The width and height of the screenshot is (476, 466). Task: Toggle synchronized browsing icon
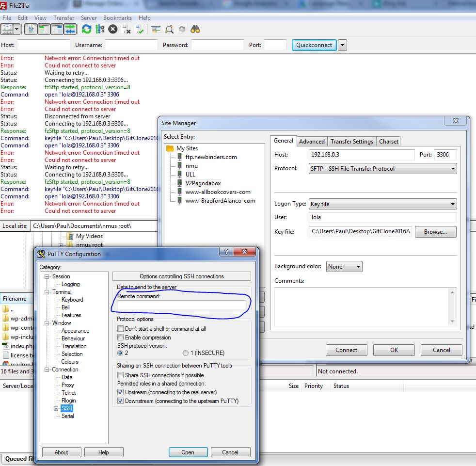182,30
